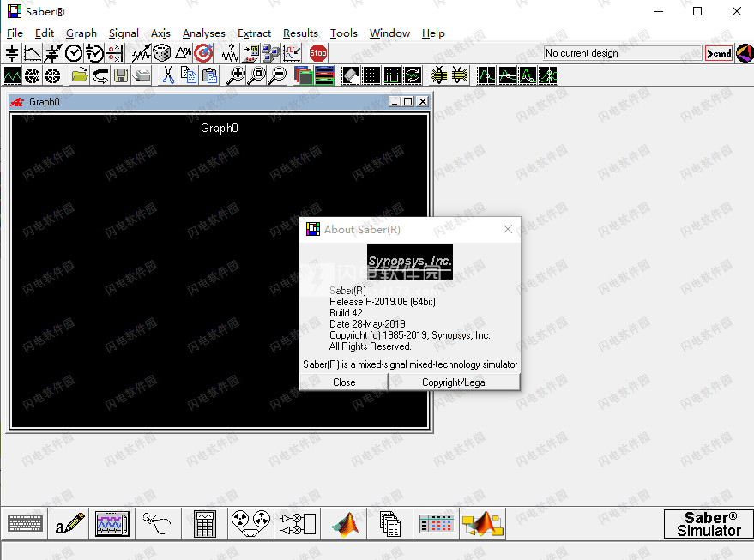Click the networked computers icon

pyautogui.click(x=271, y=53)
